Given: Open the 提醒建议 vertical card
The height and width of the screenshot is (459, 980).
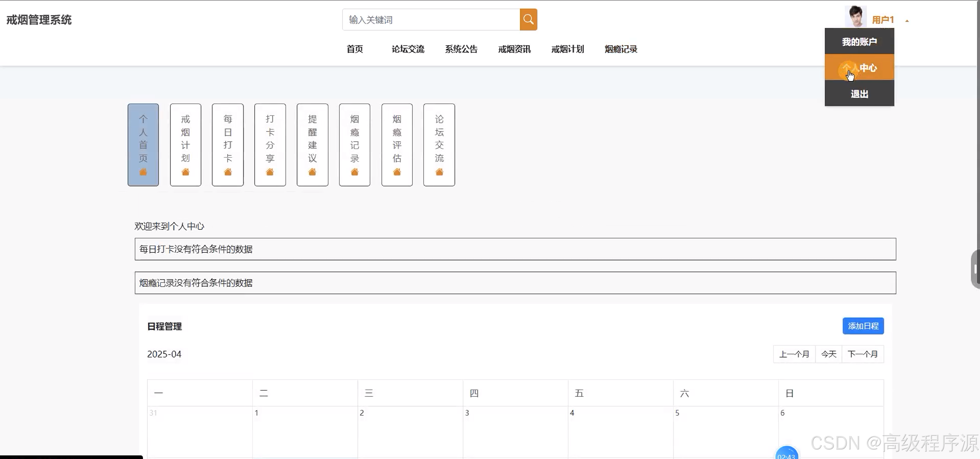Looking at the screenshot, I should (312, 145).
